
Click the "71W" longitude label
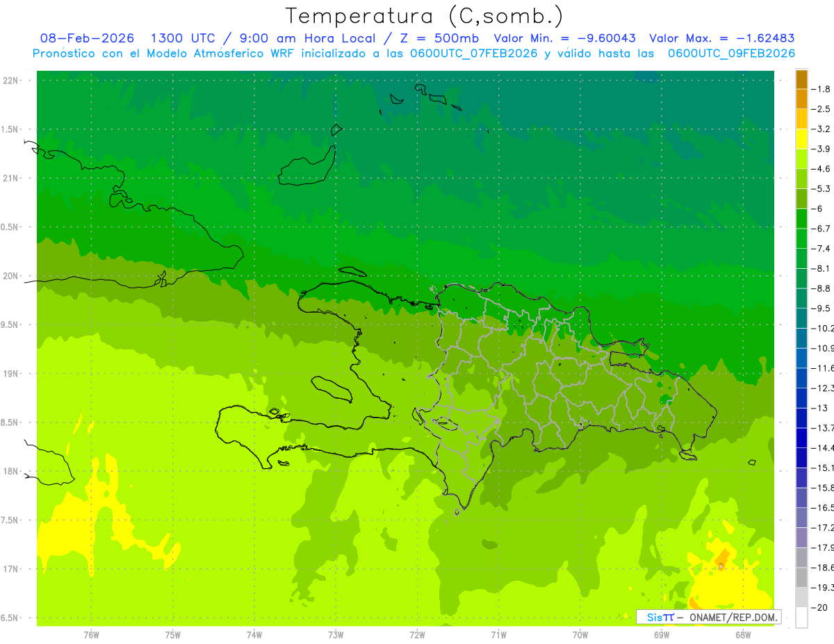[498, 635]
